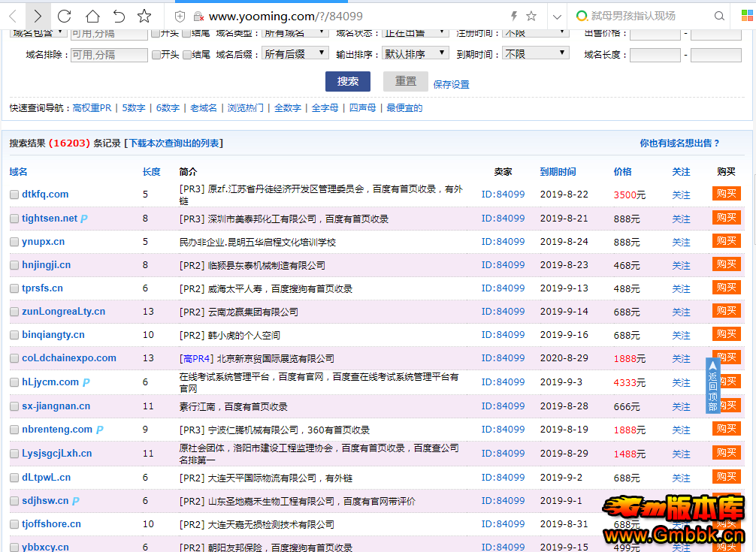Click the P icon beside nbrenteng.com
This screenshot has width=756, height=552.
pos(99,430)
